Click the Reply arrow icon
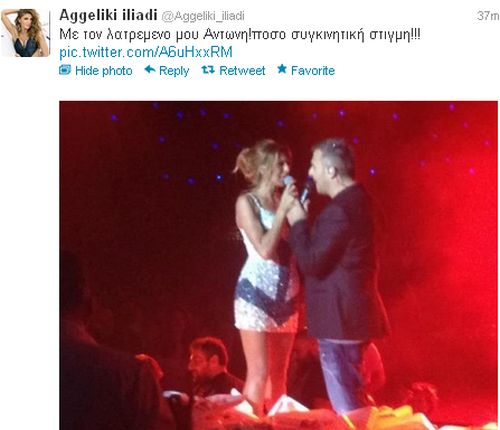This screenshot has width=500, height=430. coord(150,70)
